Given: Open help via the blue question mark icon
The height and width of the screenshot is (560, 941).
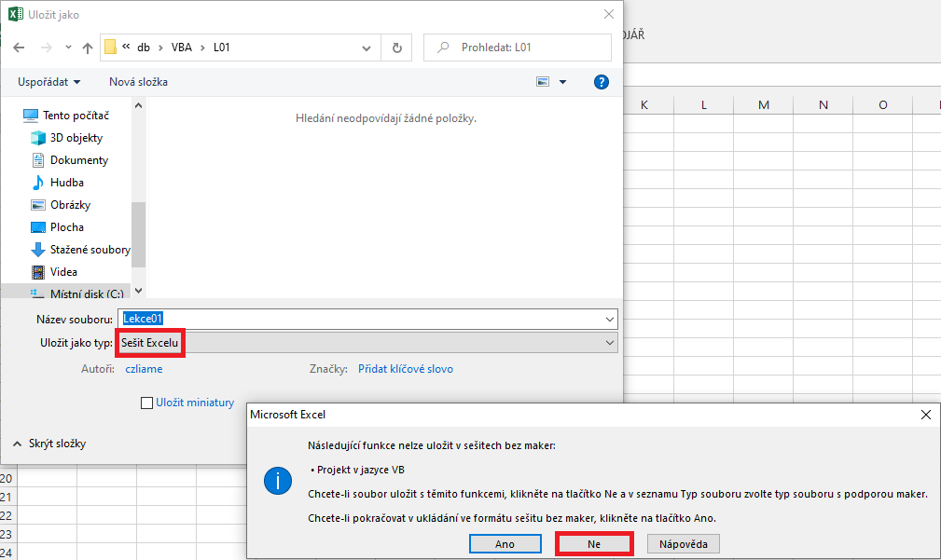Looking at the screenshot, I should [x=602, y=82].
